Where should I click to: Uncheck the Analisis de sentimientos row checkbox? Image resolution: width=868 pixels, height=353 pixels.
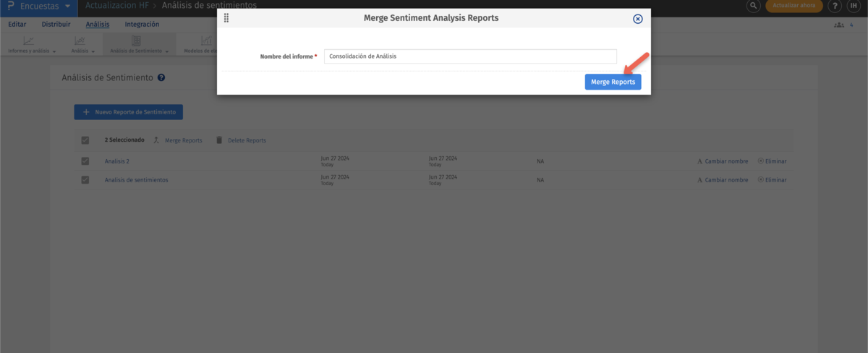tap(85, 179)
